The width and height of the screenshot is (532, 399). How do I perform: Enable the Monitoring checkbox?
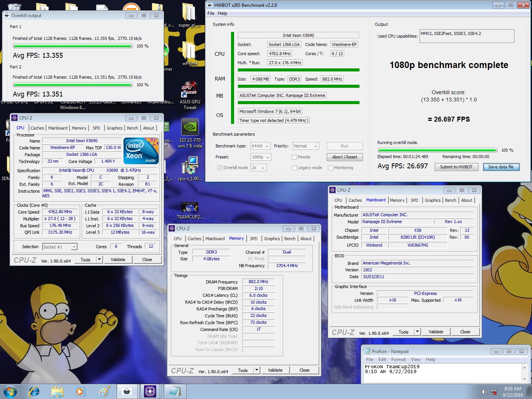point(330,168)
